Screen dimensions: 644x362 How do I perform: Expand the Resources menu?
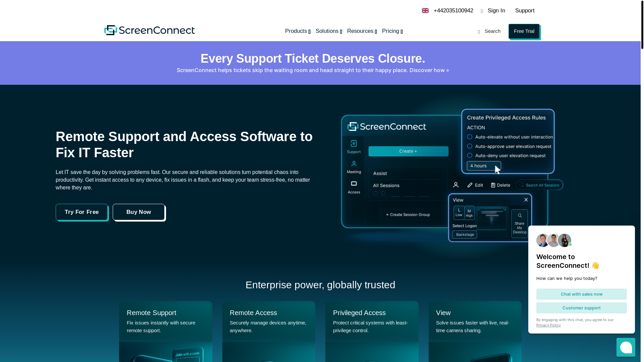point(362,31)
